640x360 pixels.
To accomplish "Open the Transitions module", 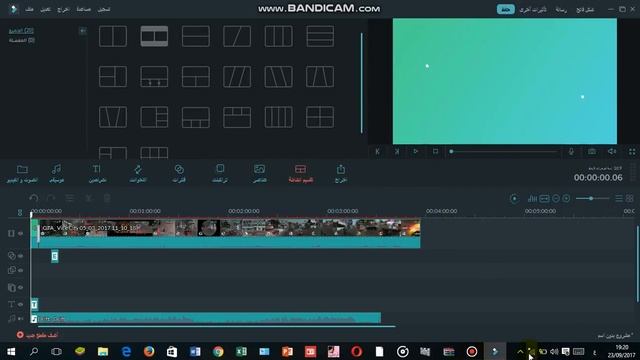I will (x=138, y=173).
